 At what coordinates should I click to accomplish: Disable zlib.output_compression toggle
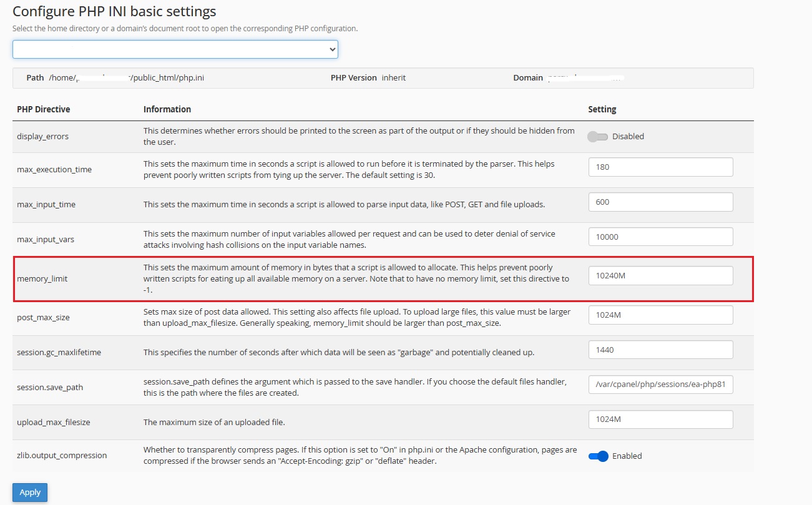[x=598, y=456]
